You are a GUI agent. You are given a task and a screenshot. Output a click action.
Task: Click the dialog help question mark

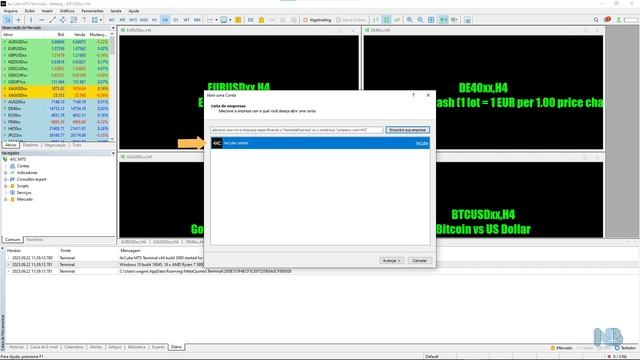click(x=413, y=95)
